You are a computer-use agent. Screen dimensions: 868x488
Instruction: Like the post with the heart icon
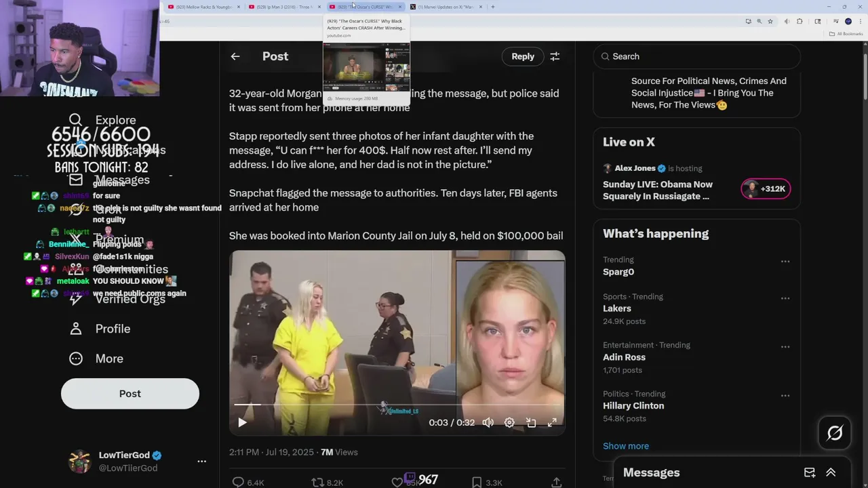[397, 482]
